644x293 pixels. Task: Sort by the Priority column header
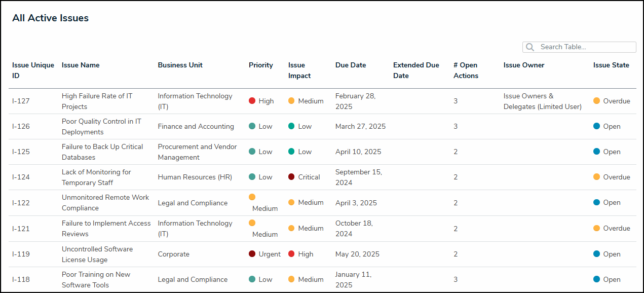[260, 65]
